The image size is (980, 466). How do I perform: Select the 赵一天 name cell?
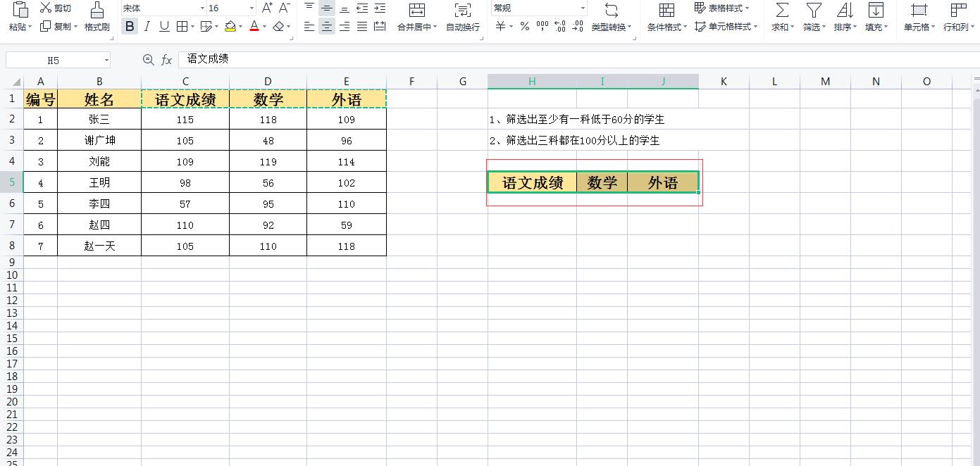click(99, 246)
